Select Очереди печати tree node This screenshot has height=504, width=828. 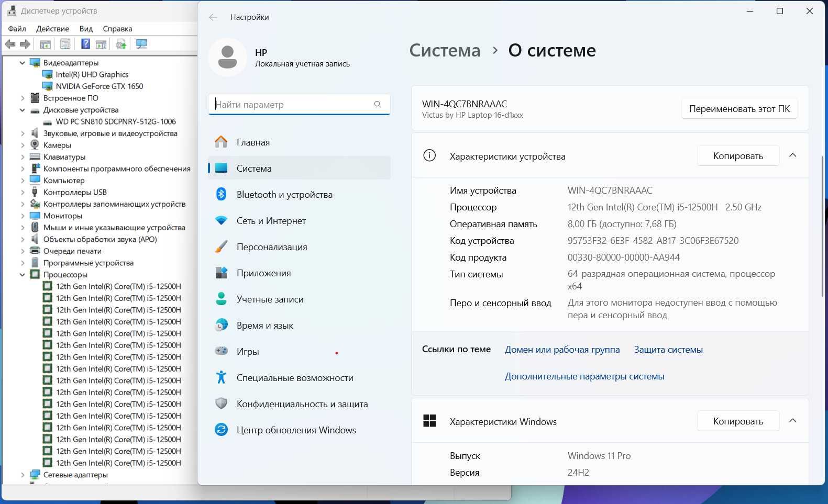(x=72, y=251)
